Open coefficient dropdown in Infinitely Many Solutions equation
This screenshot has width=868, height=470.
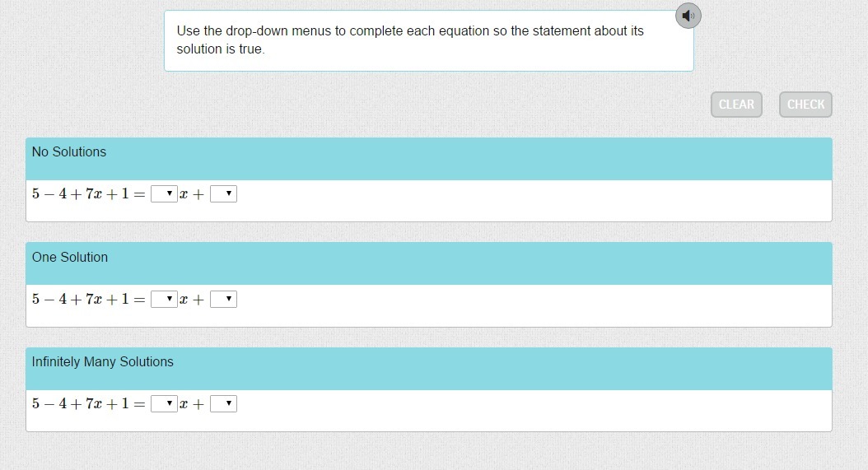[x=164, y=404]
